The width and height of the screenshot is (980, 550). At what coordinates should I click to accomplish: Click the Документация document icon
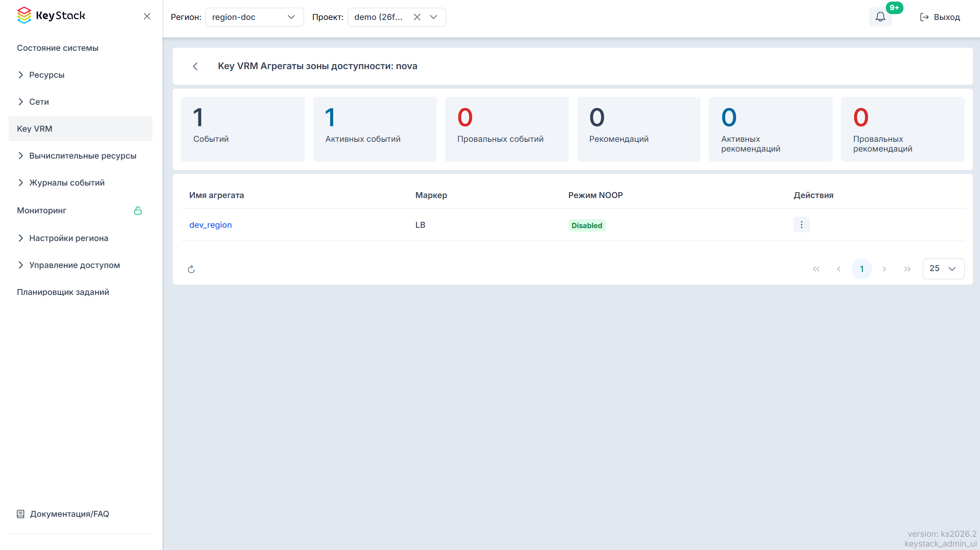20,514
